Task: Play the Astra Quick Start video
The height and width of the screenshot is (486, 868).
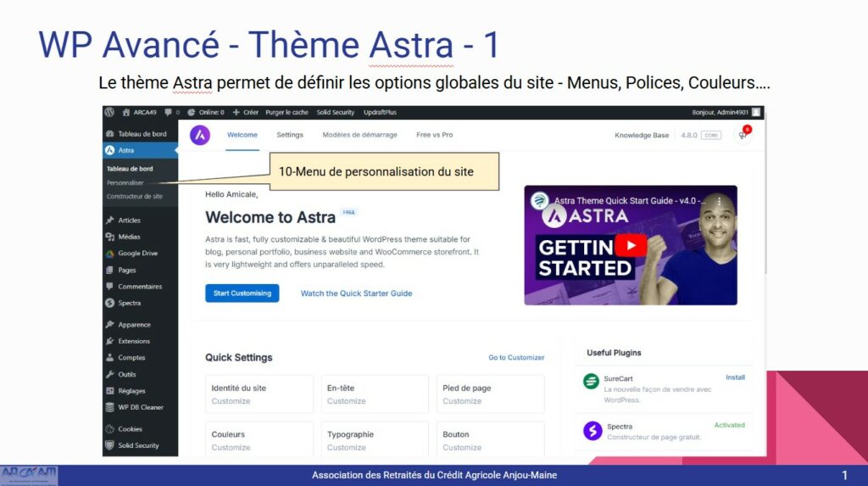Action: pyautogui.click(x=631, y=245)
